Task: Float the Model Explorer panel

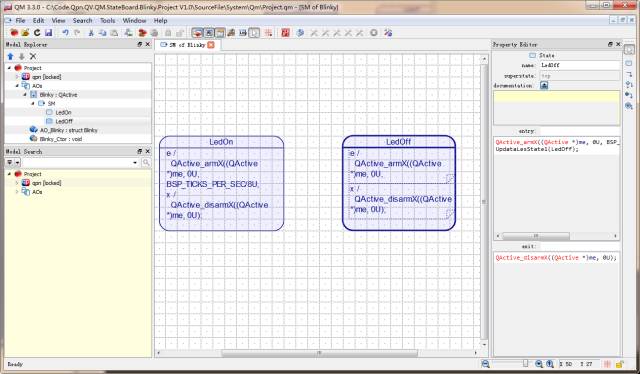Action: click(x=140, y=44)
